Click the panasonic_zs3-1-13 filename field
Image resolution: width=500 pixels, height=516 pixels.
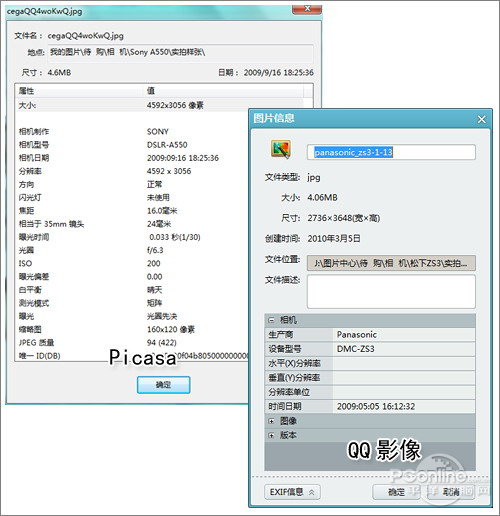pyautogui.click(x=391, y=152)
